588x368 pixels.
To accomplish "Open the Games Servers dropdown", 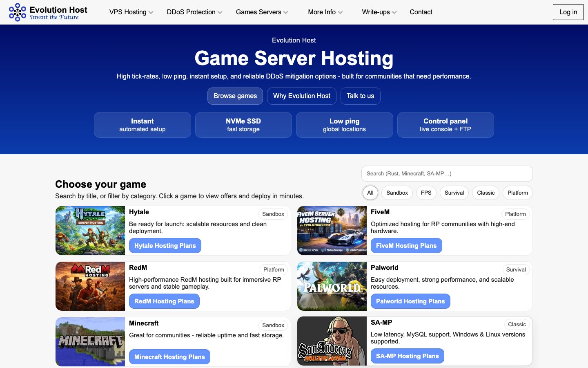I will 262,12.
